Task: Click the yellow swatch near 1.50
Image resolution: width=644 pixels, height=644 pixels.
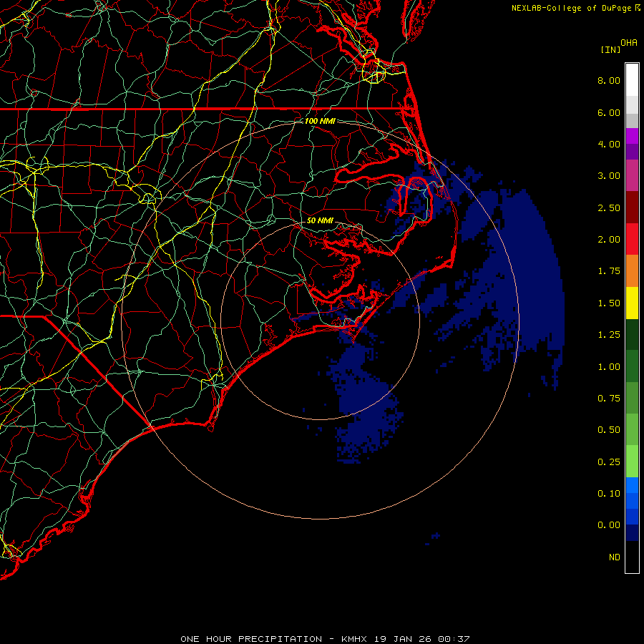Action: tap(632, 303)
